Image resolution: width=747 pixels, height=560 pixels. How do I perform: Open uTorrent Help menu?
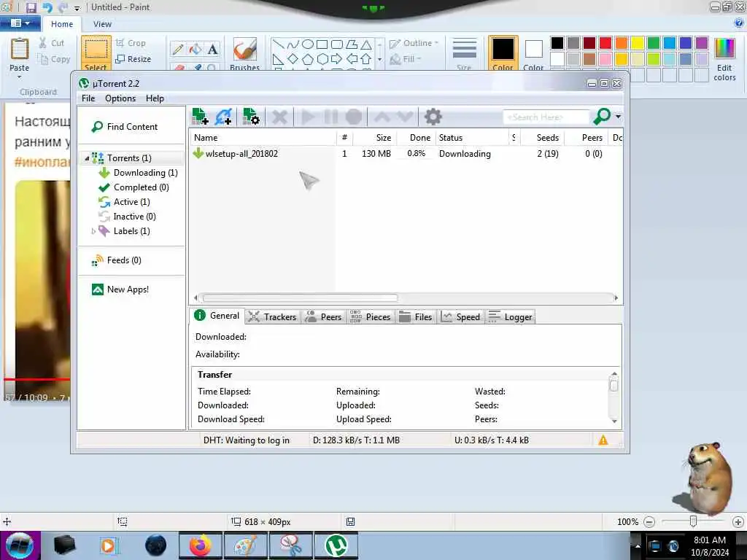click(x=155, y=98)
